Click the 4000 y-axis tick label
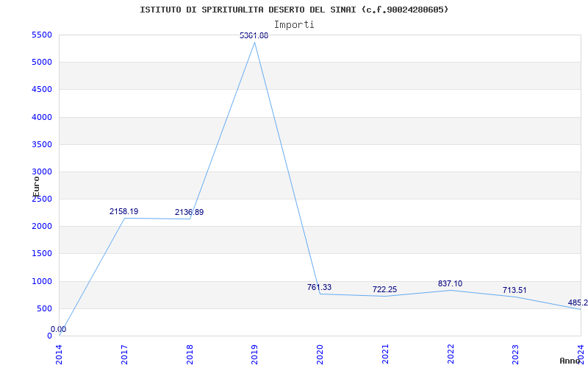Screen dimensions: 588x368 (x=42, y=117)
